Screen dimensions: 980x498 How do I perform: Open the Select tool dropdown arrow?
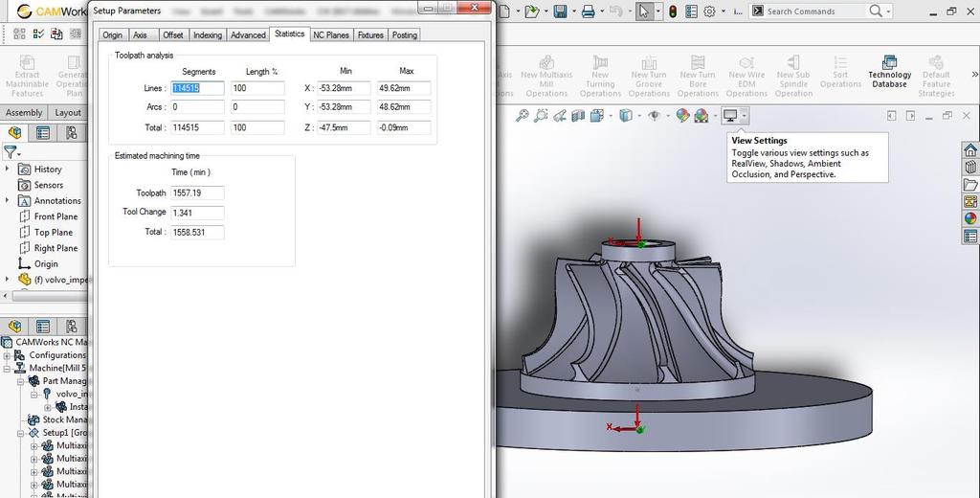pos(658,11)
